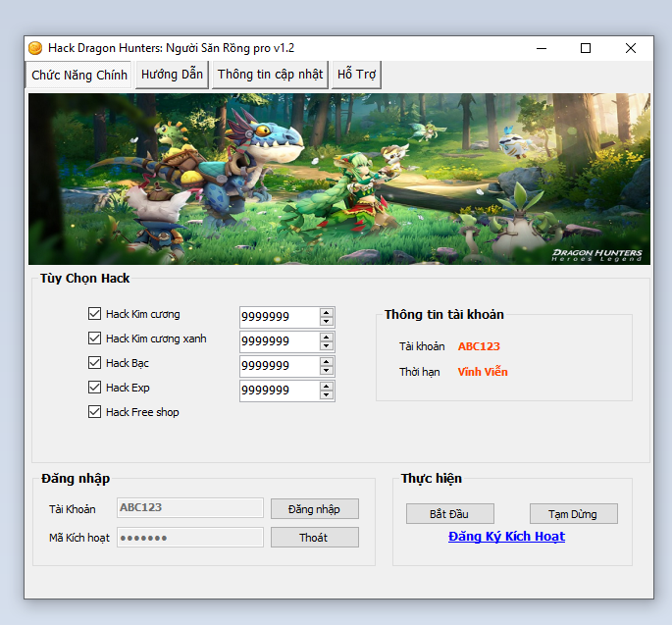Toggle the Hack Bạc checkbox
The height and width of the screenshot is (625, 672).
95,363
